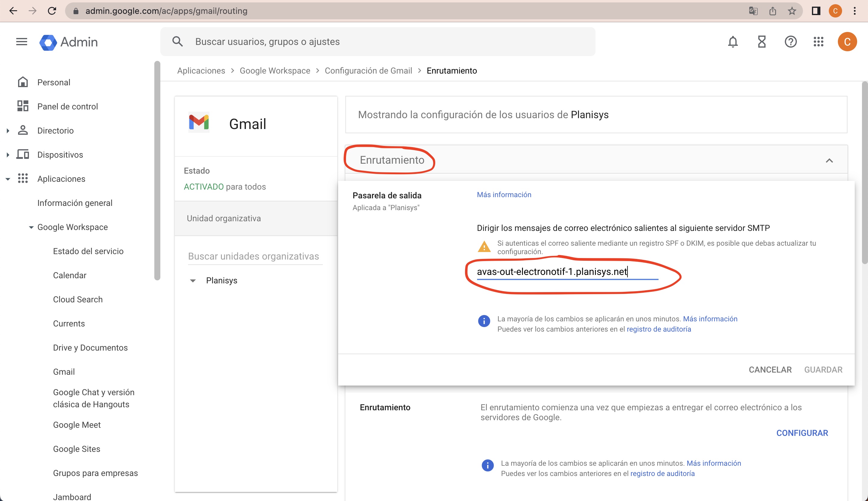868x501 pixels.
Task: Click the Aplicaciones grid icon in the sidebar
Action: [23, 178]
